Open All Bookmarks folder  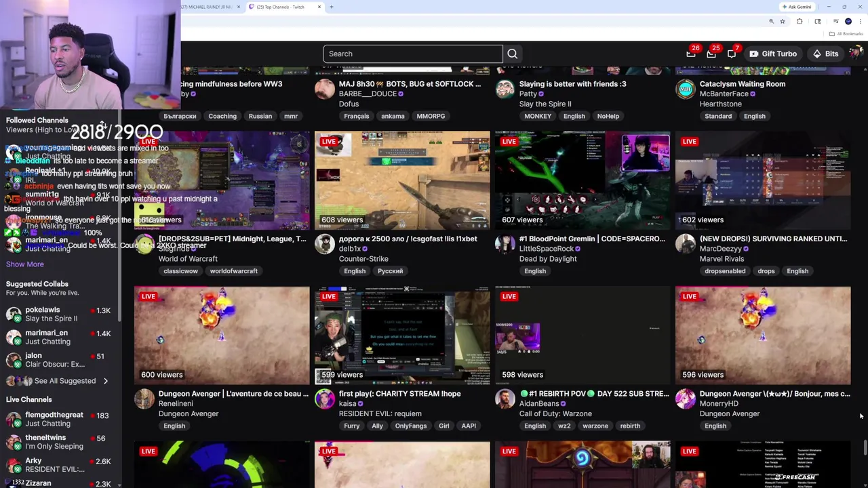pos(846,34)
